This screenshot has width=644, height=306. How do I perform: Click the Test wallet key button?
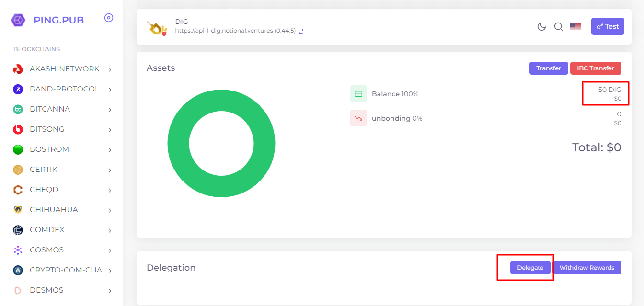(x=608, y=27)
